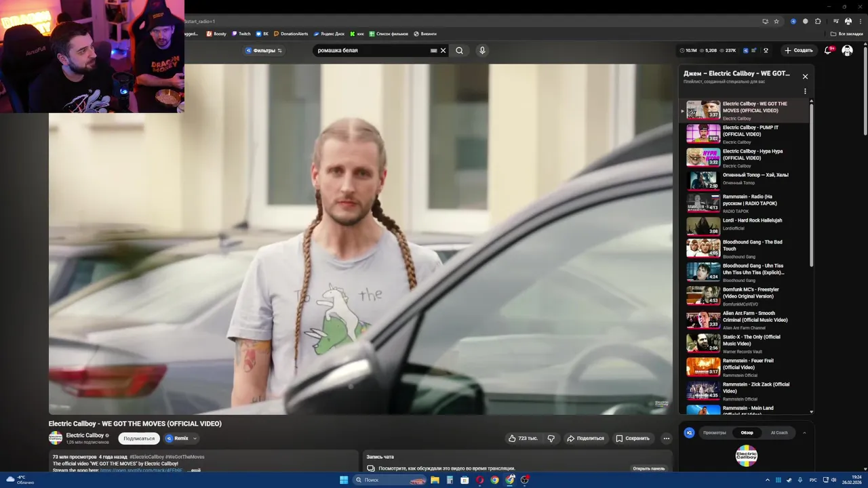Dislike the video
This screenshot has height=488, width=868.
[x=551, y=439]
